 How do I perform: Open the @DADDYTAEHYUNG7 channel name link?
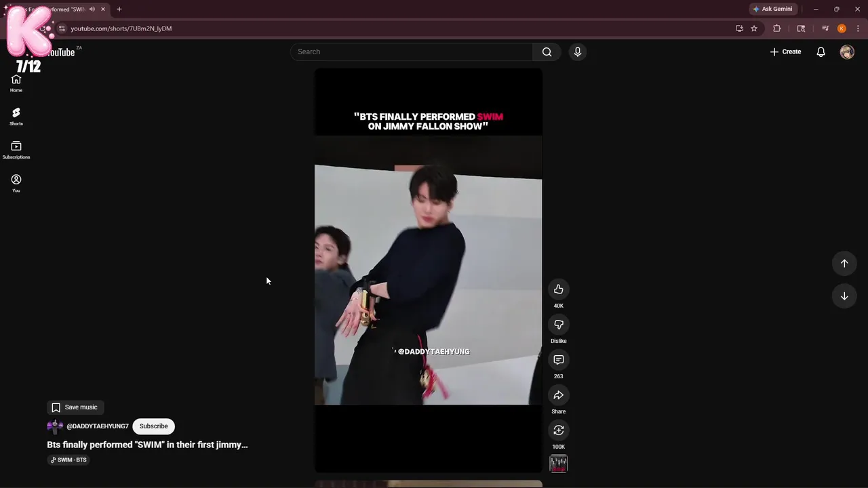[98, 426]
